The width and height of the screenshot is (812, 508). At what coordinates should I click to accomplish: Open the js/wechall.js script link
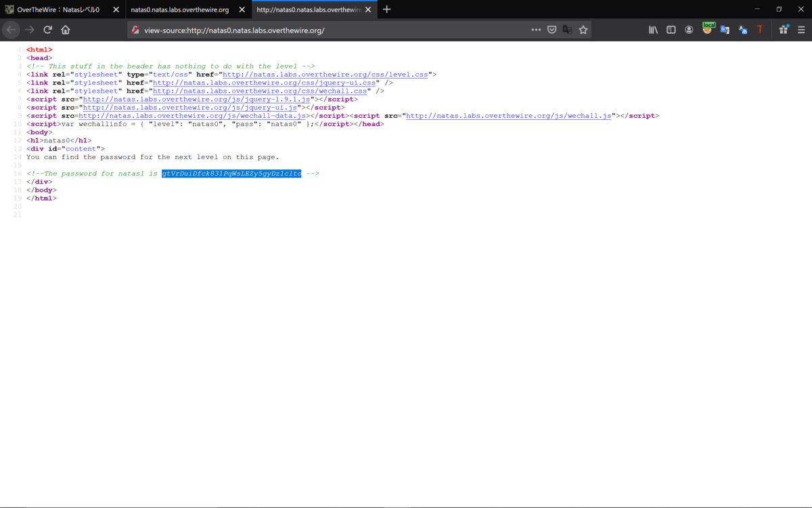(509, 116)
